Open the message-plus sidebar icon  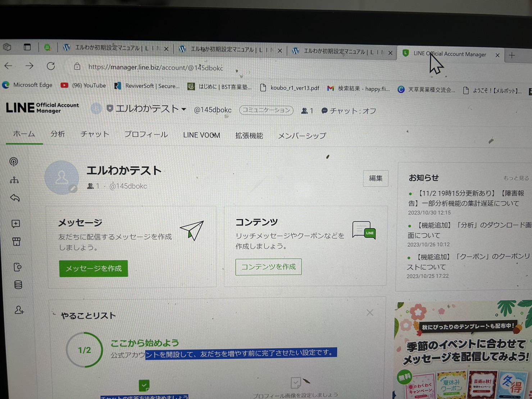point(16,224)
